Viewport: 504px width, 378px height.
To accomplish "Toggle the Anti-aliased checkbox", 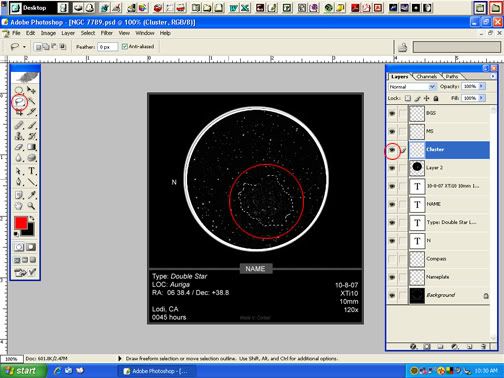I will 125,46.
